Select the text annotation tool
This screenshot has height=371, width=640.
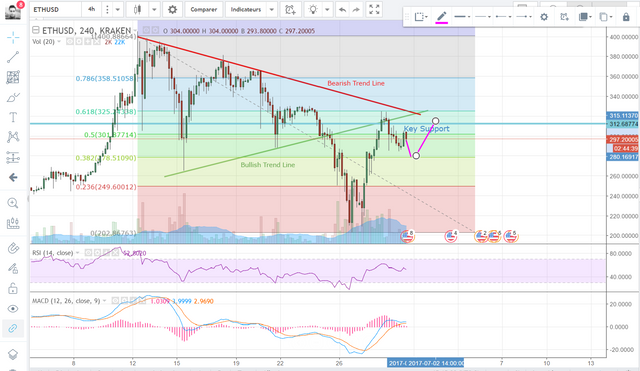[x=13, y=117]
